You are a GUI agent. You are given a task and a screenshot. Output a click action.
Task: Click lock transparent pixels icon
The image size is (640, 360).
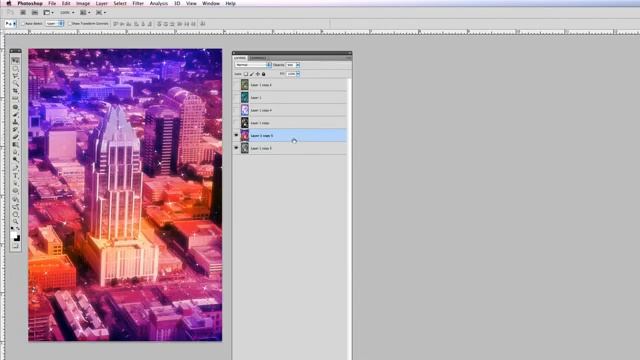tap(246, 74)
